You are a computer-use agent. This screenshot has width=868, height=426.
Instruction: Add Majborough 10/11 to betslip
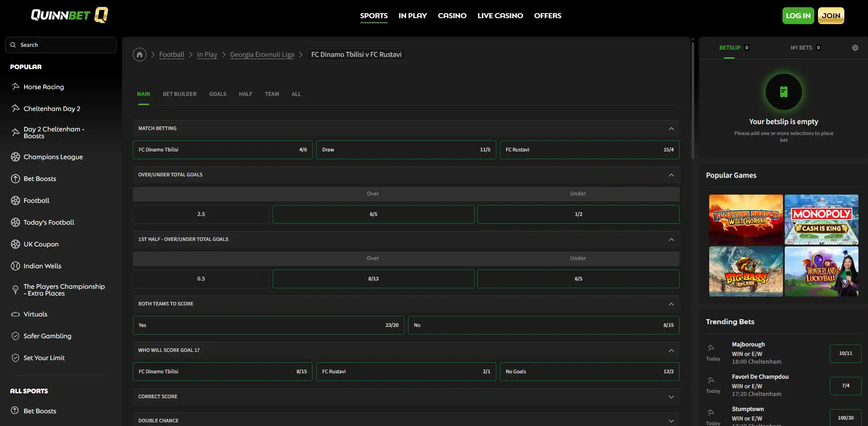point(845,353)
